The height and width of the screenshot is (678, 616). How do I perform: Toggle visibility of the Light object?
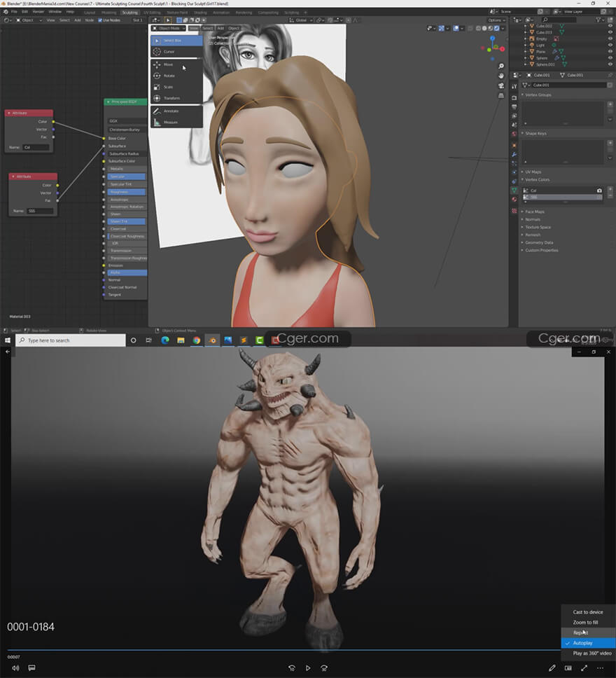pyautogui.click(x=610, y=45)
